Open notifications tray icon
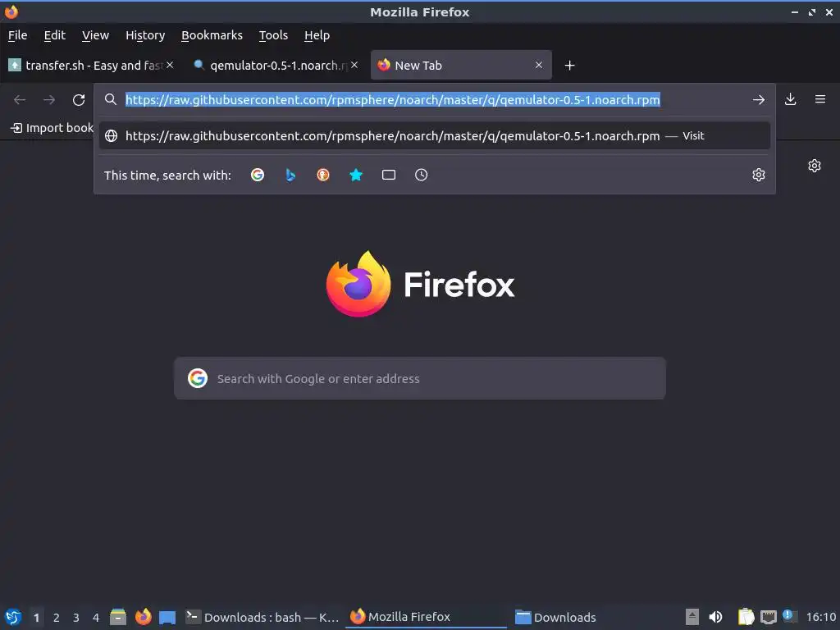840x630 pixels. pyautogui.click(x=789, y=615)
